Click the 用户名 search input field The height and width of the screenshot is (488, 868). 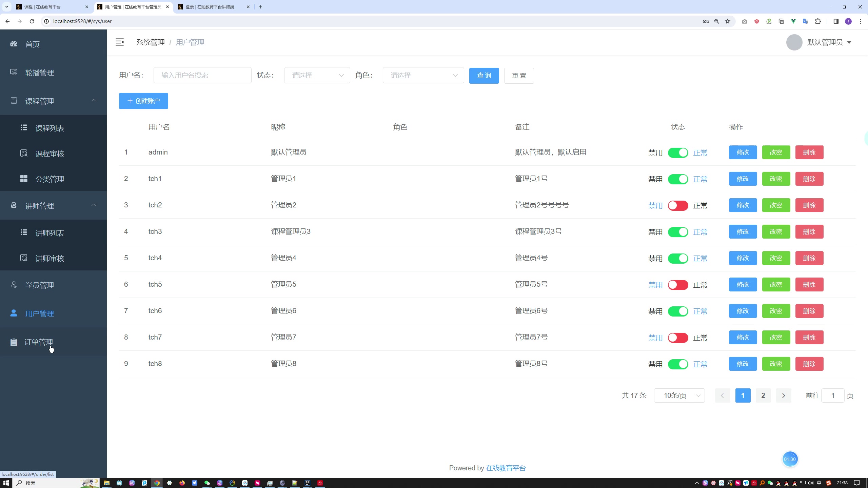pyautogui.click(x=202, y=75)
